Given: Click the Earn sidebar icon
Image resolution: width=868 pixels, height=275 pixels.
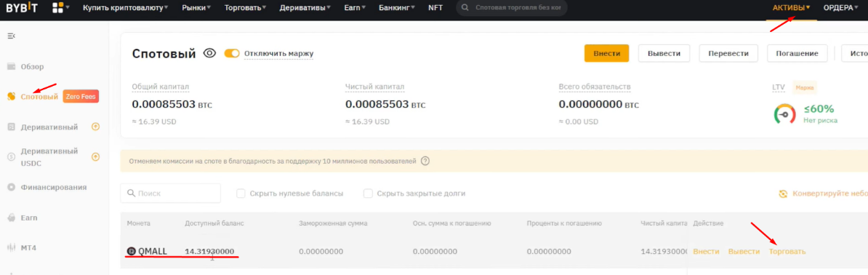Looking at the screenshot, I should tap(11, 218).
